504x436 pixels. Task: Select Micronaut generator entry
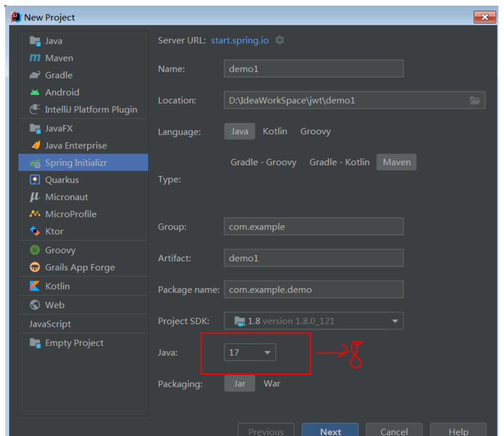83,197
